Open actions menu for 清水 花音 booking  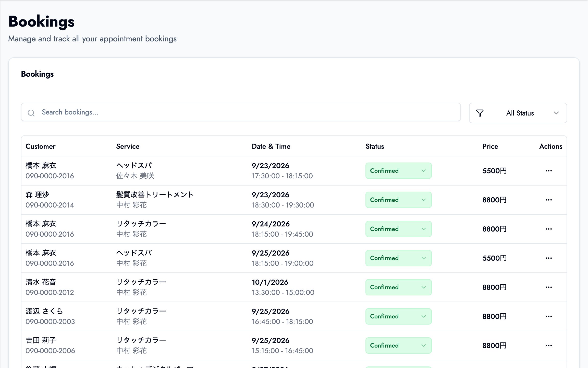pos(548,287)
